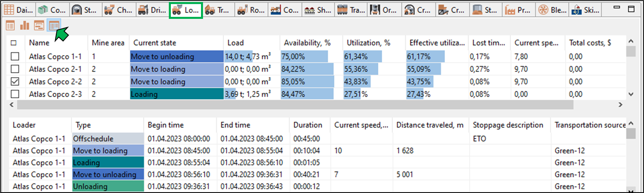The height and width of the screenshot is (193, 644).
Task: Tick the Atlas Copco 2-3 checkbox
Action: pos(15,94)
